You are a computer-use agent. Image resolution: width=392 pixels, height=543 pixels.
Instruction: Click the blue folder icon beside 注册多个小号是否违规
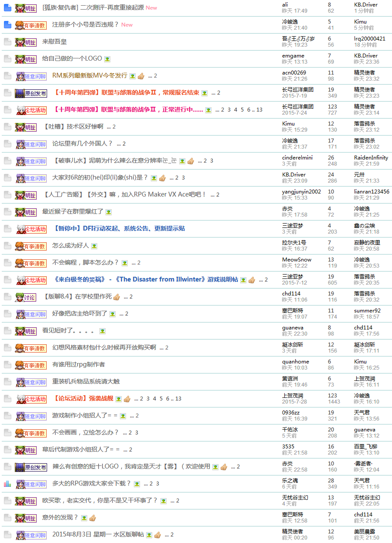click(x=7, y=25)
